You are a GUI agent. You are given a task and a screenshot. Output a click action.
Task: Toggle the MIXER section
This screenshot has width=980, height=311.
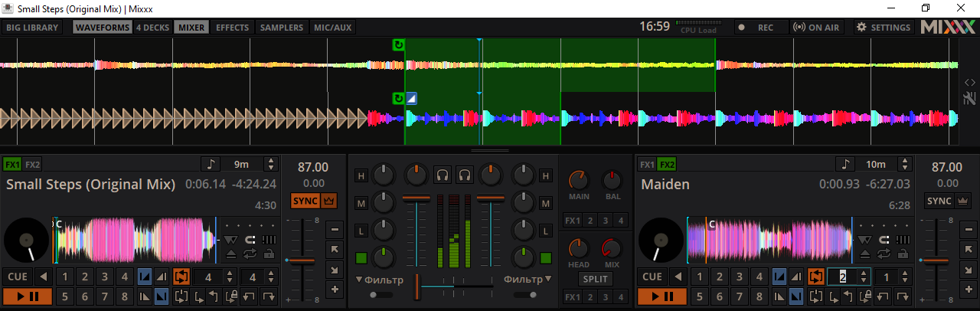click(x=191, y=28)
